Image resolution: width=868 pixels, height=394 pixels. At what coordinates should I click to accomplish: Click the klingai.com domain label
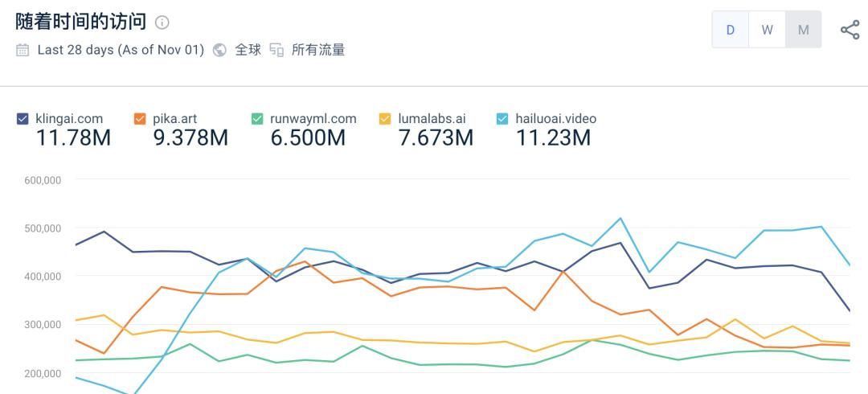[69, 119]
